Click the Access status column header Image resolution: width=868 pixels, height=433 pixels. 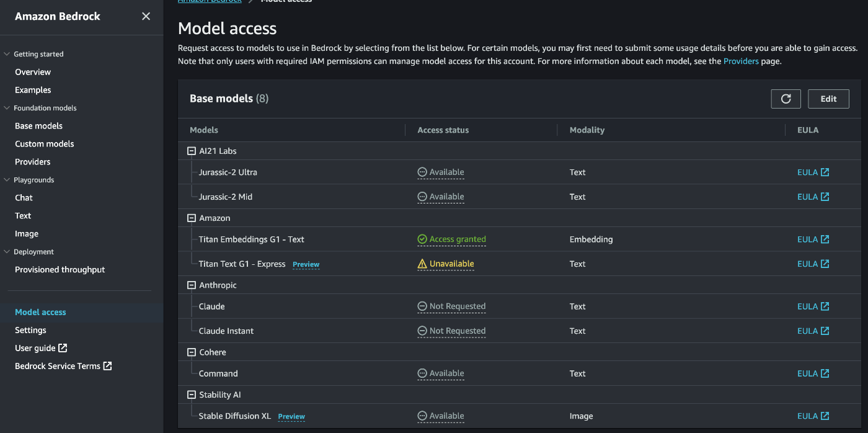[x=443, y=130]
